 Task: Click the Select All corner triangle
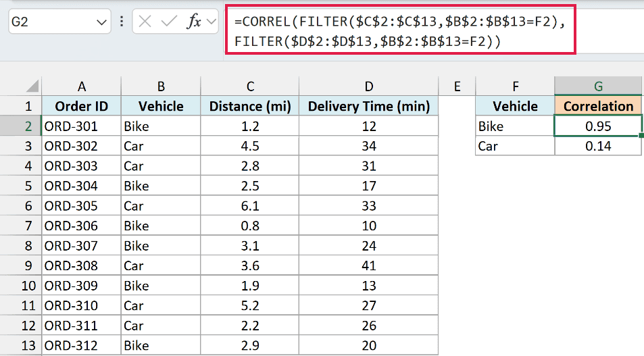click(32, 86)
